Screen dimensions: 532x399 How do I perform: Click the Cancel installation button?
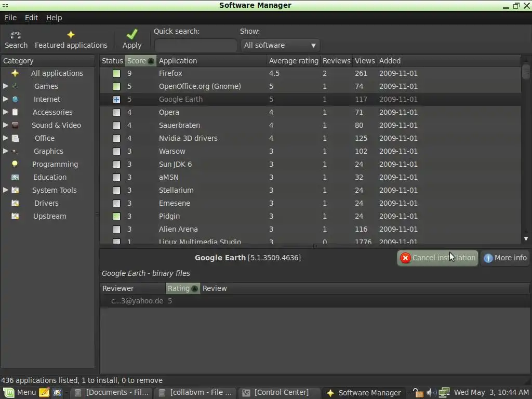(x=437, y=258)
